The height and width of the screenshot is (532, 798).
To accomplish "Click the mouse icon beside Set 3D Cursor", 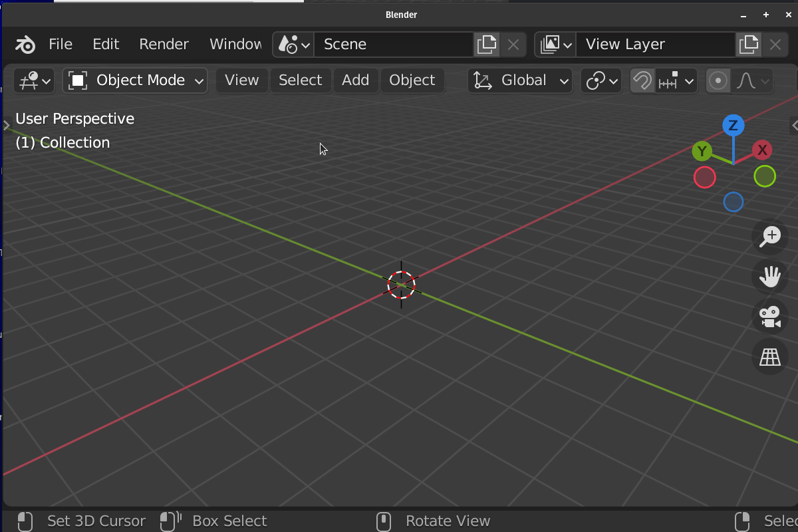I will point(25,521).
